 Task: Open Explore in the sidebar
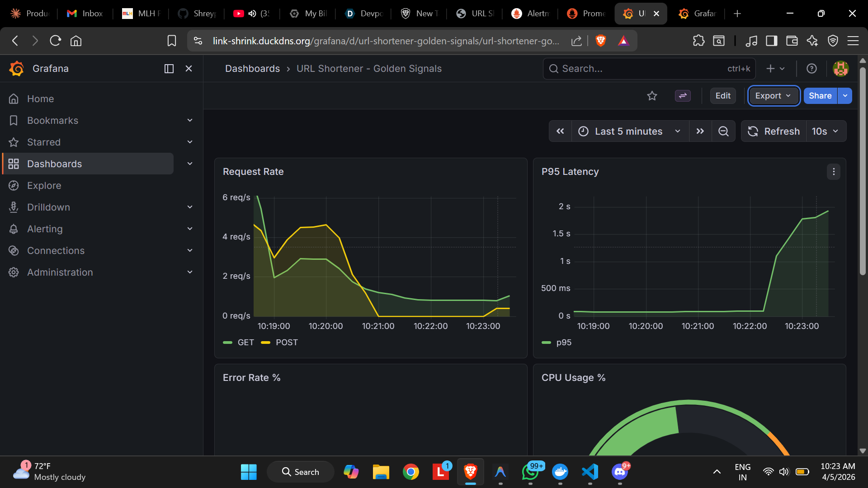[44, 186]
